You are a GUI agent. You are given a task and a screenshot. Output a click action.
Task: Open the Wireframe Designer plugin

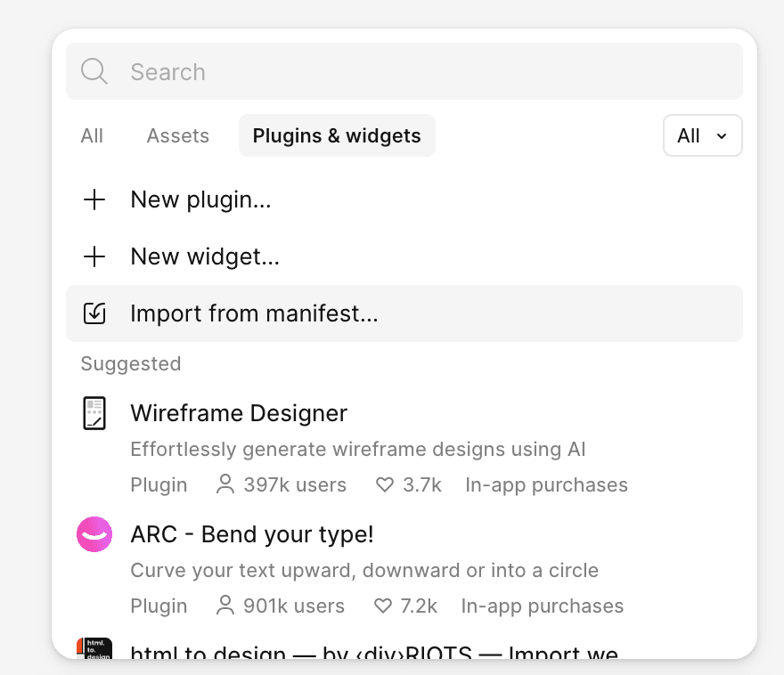pos(239,414)
